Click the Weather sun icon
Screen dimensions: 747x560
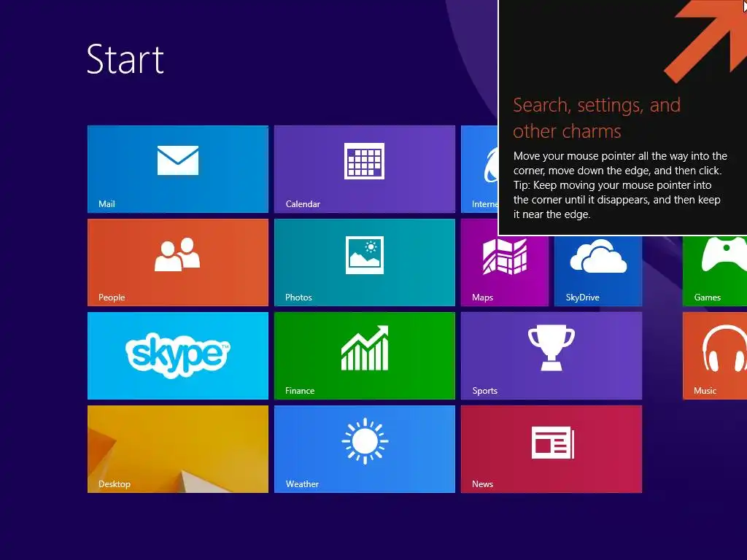pos(365,441)
